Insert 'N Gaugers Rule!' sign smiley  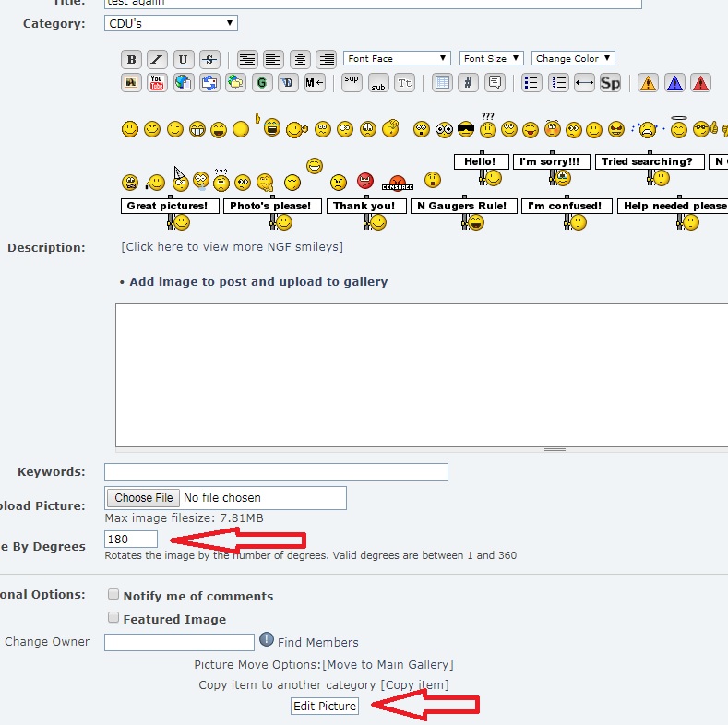pos(464,212)
